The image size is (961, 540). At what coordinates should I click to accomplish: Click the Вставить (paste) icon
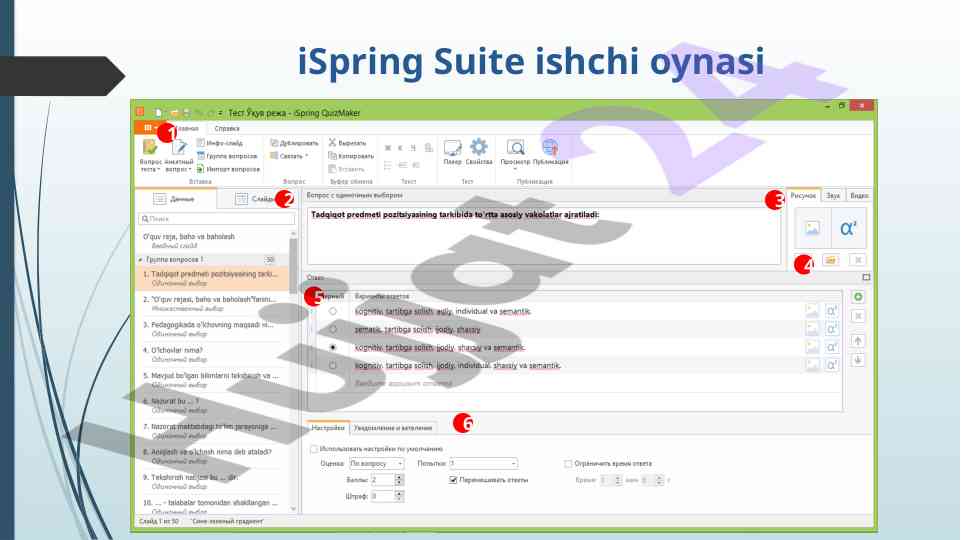[332, 169]
